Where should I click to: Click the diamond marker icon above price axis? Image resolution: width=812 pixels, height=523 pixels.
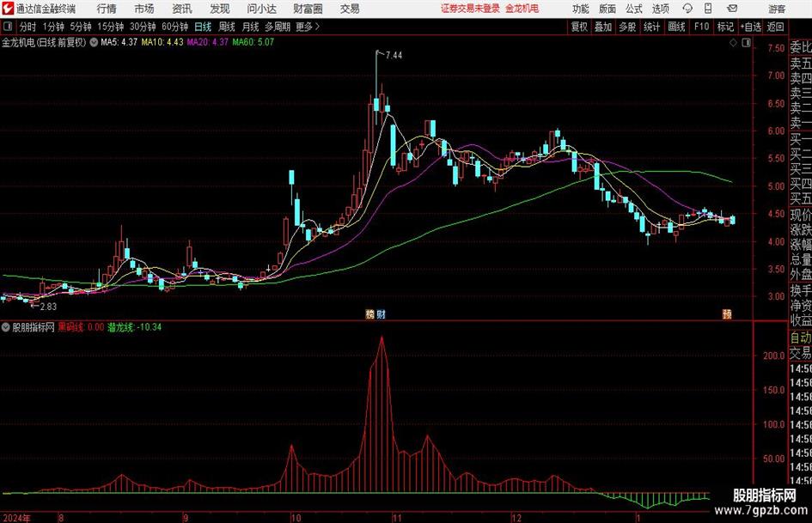tap(733, 42)
